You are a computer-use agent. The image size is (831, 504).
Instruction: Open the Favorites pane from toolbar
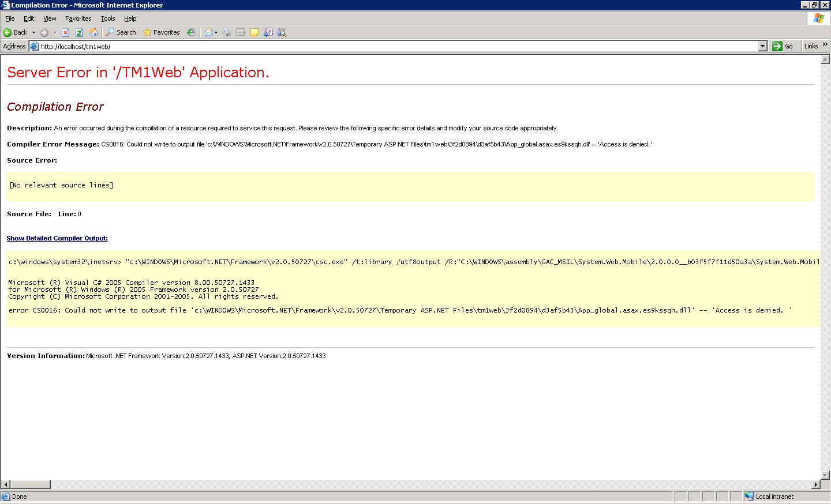pyautogui.click(x=162, y=32)
